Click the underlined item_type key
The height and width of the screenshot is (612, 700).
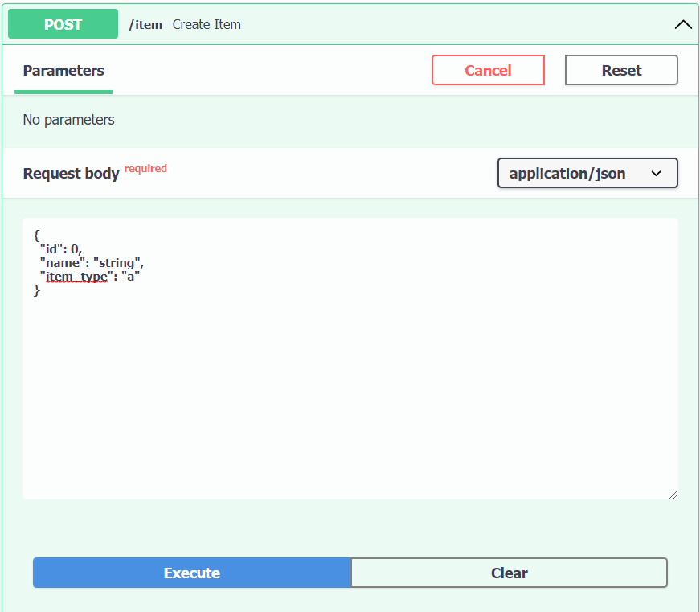click(x=76, y=277)
